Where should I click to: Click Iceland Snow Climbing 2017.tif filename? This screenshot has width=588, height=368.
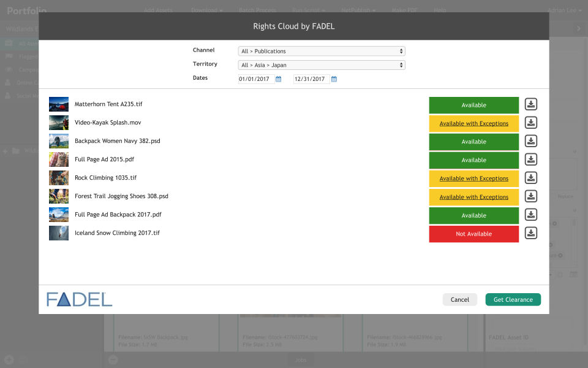click(117, 233)
